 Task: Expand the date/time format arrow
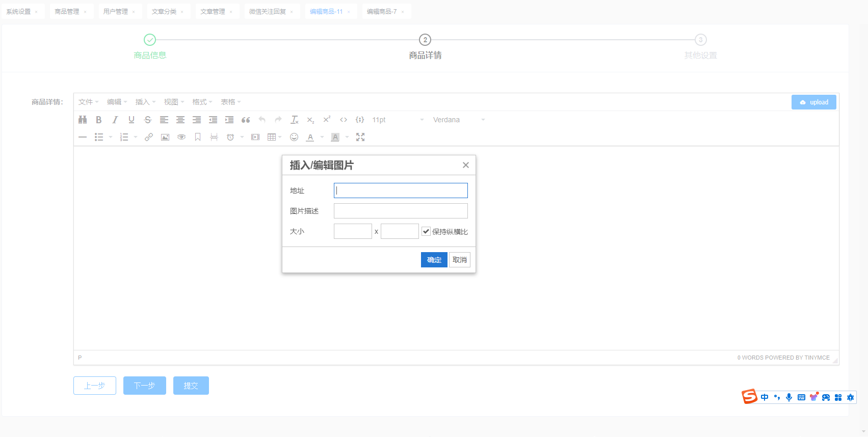click(242, 137)
